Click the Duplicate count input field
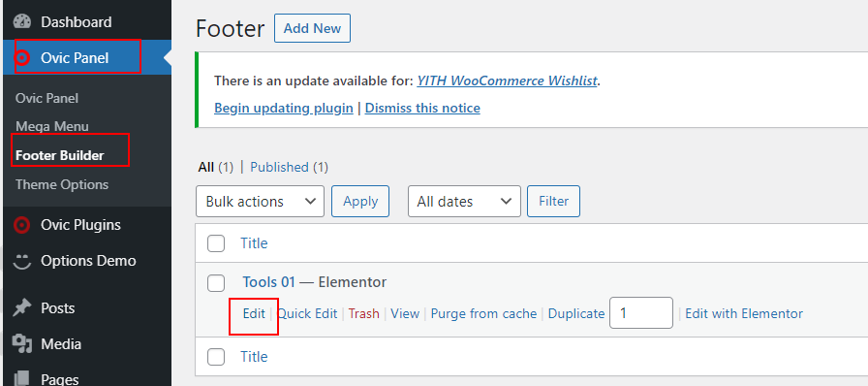This screenshot has width=868, height=386. click(x=641, y=313)
